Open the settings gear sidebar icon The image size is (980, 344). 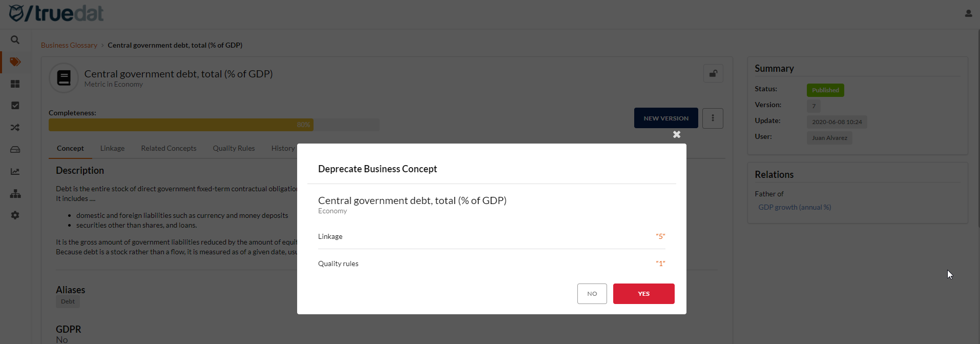[15, 215]
